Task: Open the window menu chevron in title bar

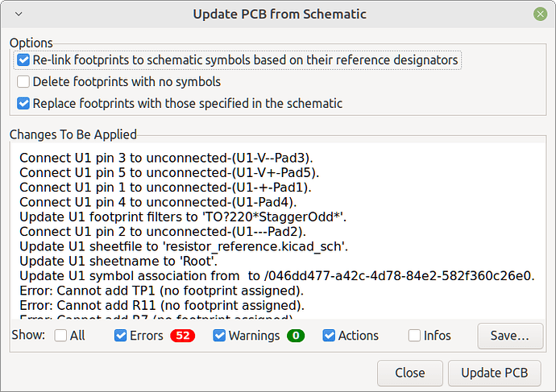Action: coord(19,14)
